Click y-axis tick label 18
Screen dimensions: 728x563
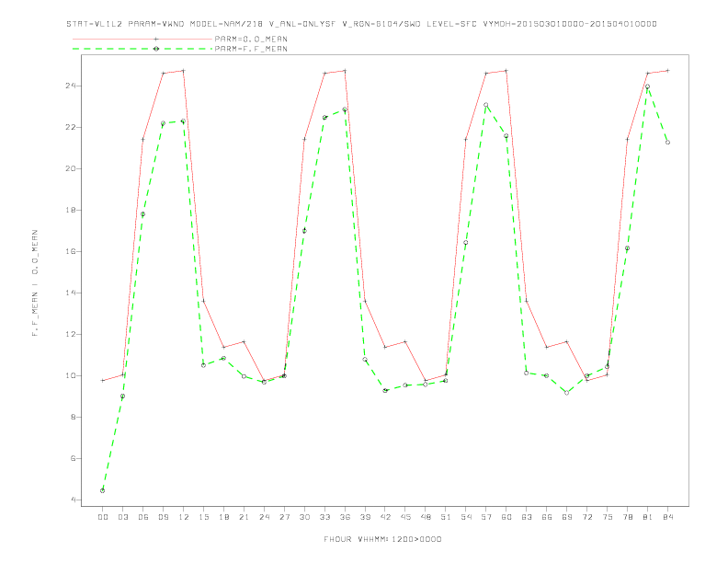coord(71,210)
